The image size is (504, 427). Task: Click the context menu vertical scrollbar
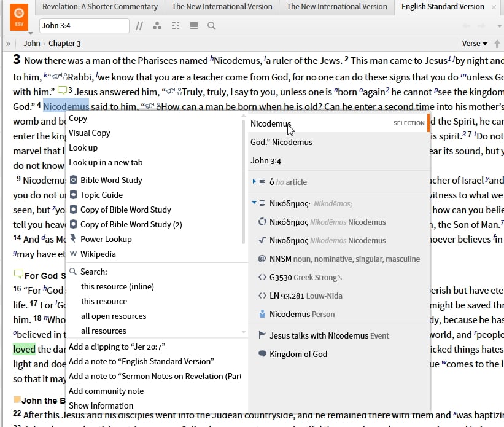coord(243,182)
